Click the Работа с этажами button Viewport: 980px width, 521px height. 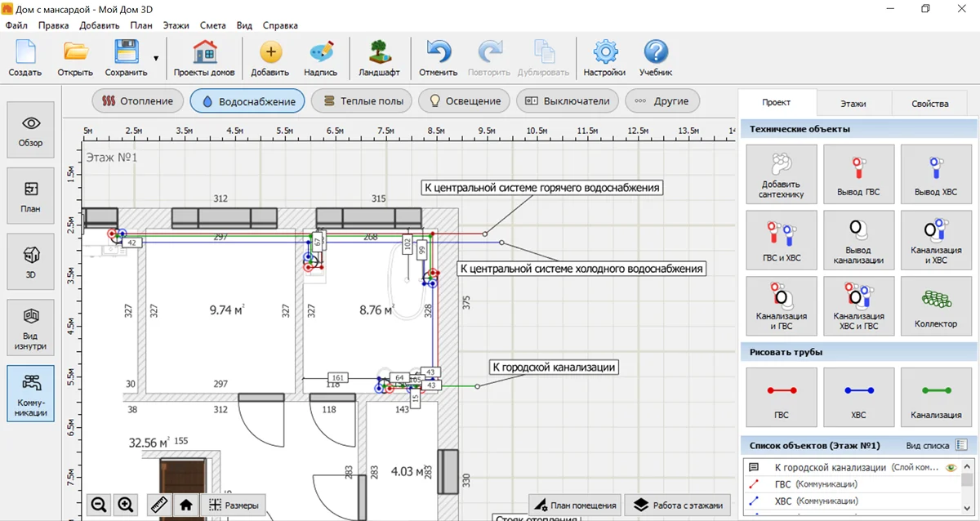tap(678, 505)
